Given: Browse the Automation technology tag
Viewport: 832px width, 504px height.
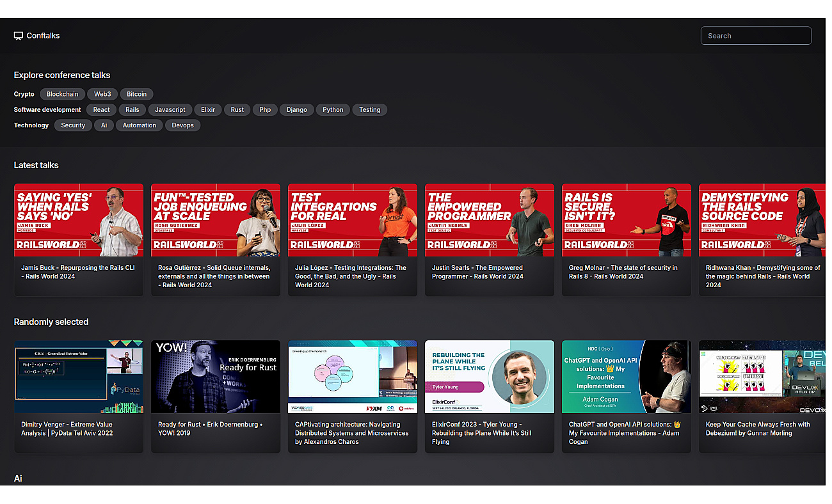Looking at the screenshot, I should (x=140, y=125).
